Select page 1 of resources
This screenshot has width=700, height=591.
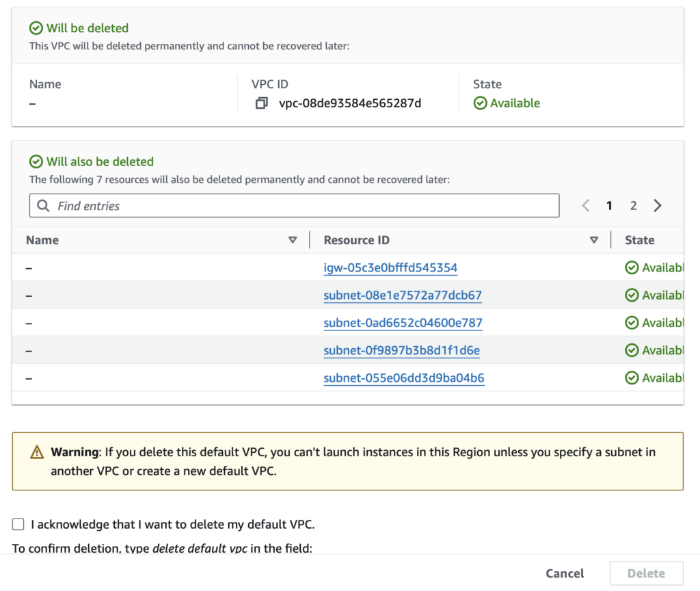[x=609, y=205]
